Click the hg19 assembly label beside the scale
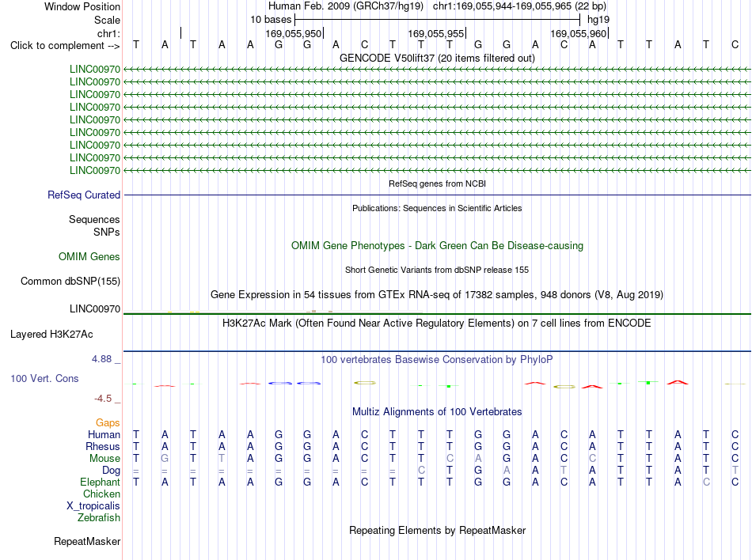Image resolution: width=752 pixels, height=560 pixels. [598, 20]
